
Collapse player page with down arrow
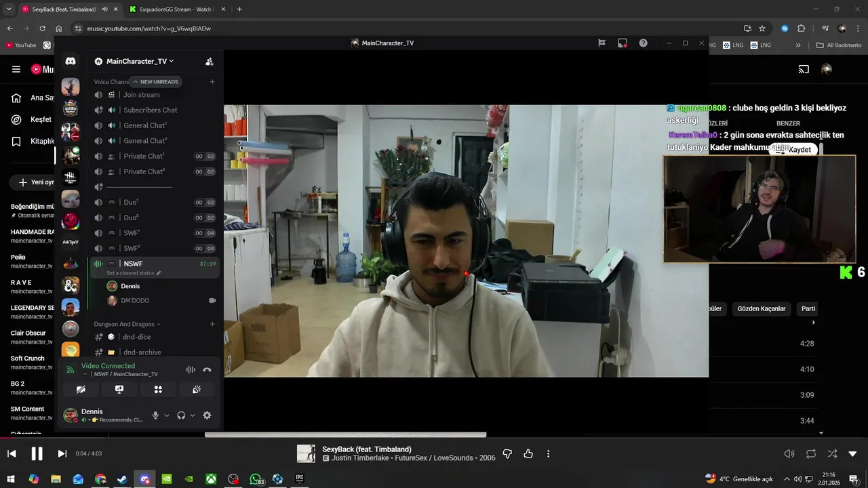853,453
